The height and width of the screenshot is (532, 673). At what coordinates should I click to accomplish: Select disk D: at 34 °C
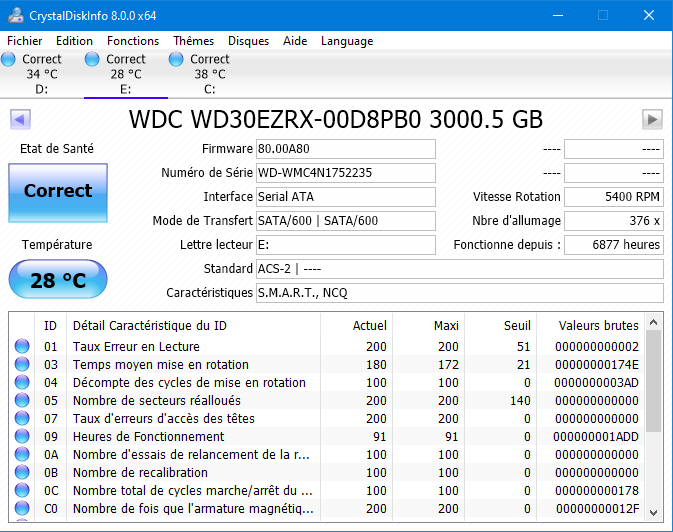pos(42,74)
